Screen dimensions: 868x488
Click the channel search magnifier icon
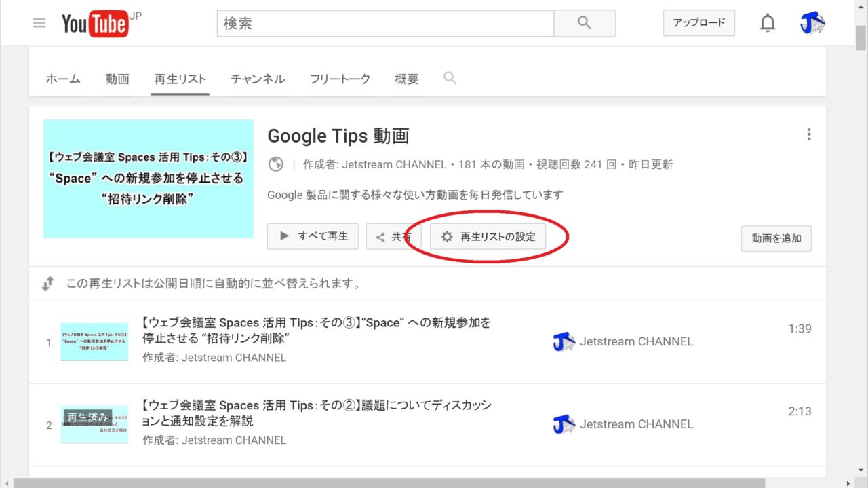tap(450, 78)
